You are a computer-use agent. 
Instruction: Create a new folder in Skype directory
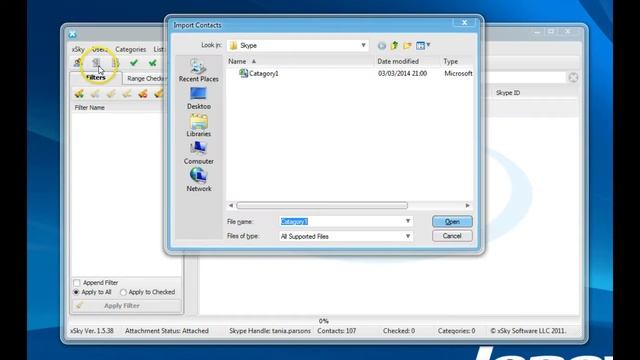[x=407, y=45]
